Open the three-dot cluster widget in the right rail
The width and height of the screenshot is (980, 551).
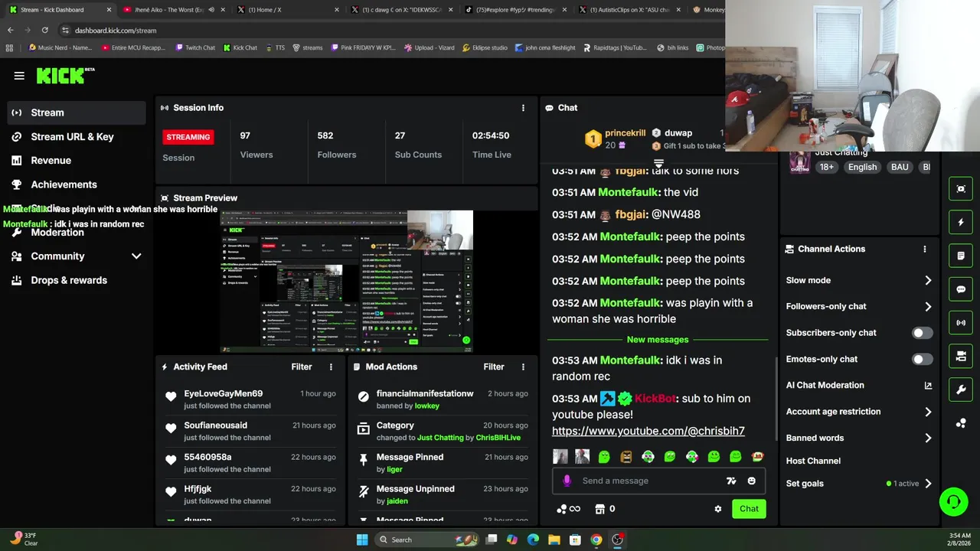pos(961,423)
